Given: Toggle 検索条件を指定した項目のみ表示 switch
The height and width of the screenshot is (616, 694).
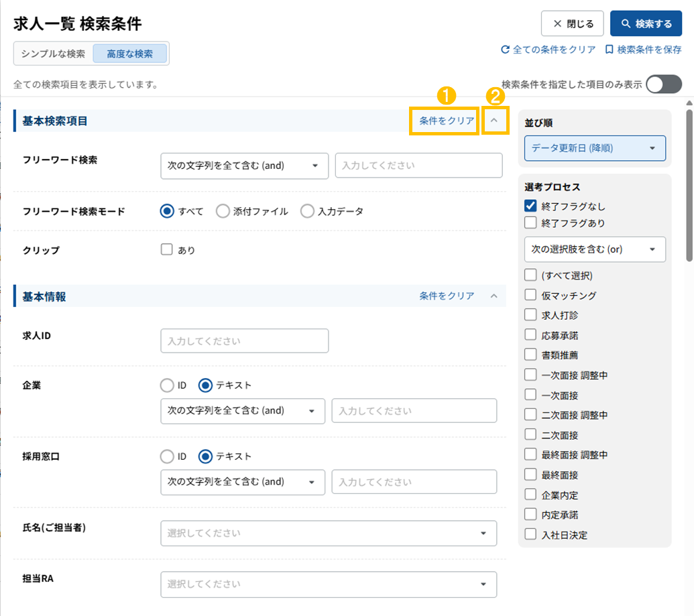Looking at the screenshot, I should 663,84.
